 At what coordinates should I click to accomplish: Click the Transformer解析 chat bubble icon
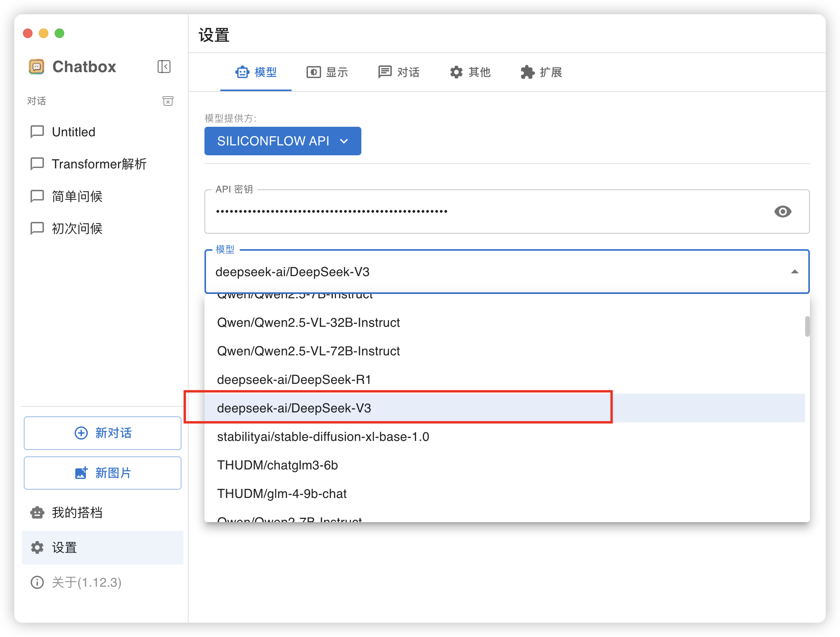click(37, 164)
